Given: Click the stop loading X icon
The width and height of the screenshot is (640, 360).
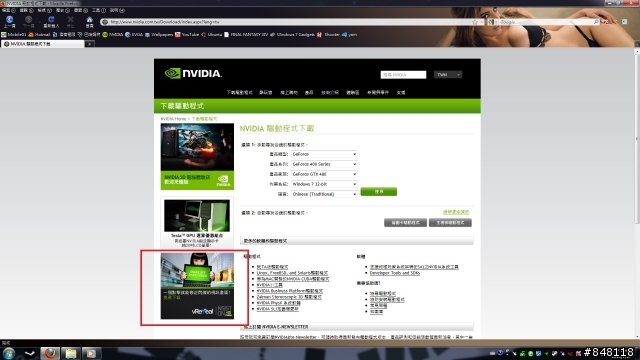Looking at the screenshot, I should coord(71,19).
